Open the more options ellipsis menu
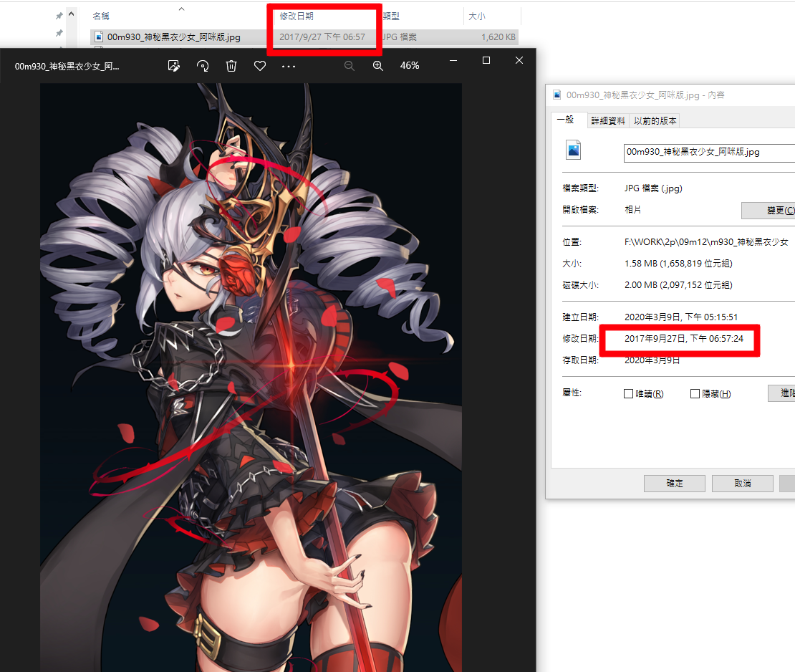 coord(289,67)
